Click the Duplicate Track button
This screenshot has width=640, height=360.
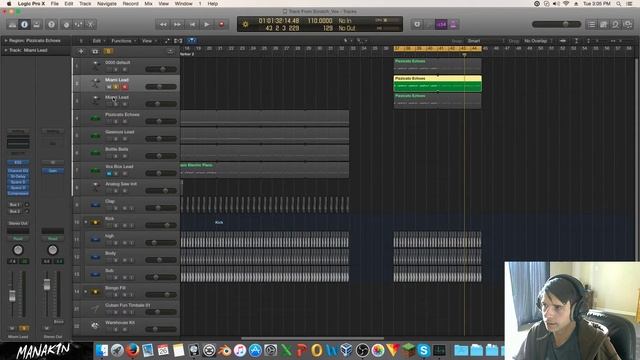point(95,51)
